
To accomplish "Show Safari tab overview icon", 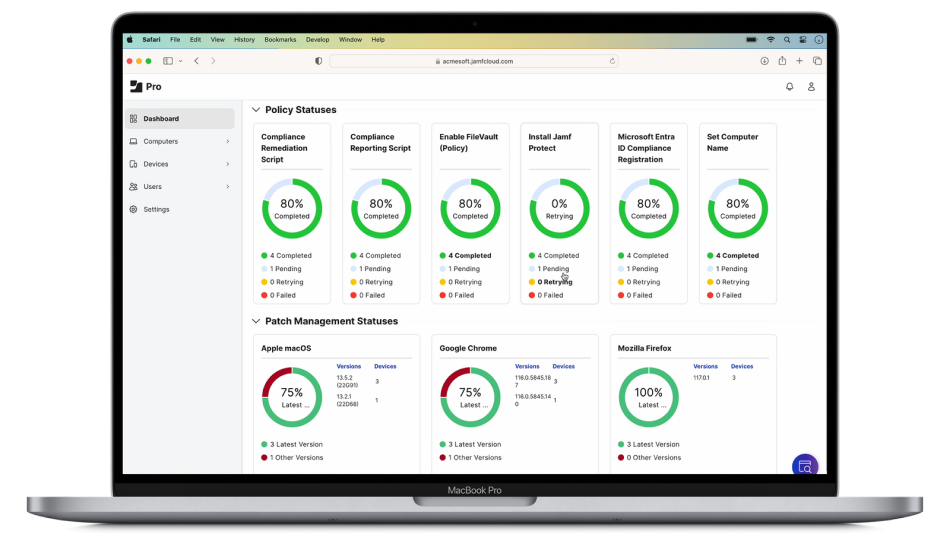I will coord(817,61).
